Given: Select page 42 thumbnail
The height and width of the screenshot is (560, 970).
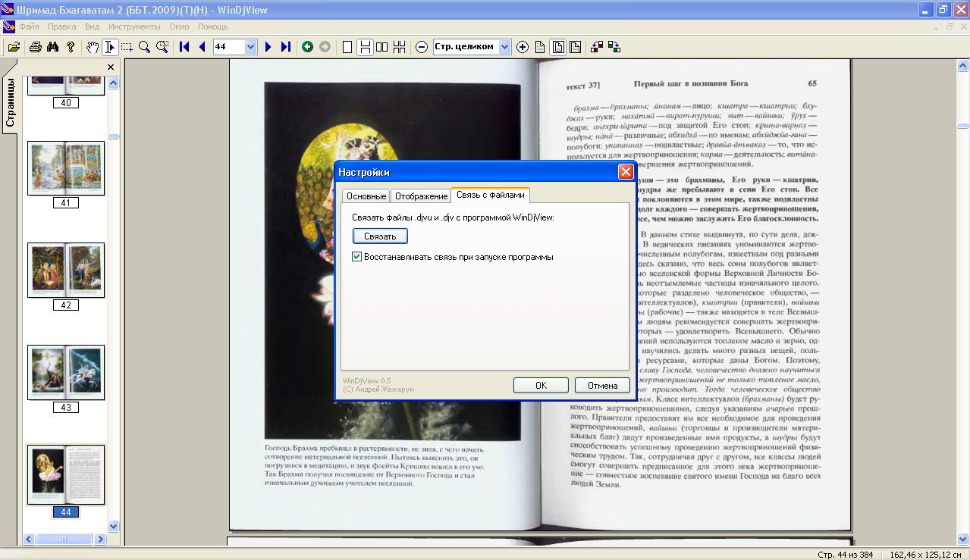Looking at the screenshot, I should pyautogui.click(x=66, y=271).
